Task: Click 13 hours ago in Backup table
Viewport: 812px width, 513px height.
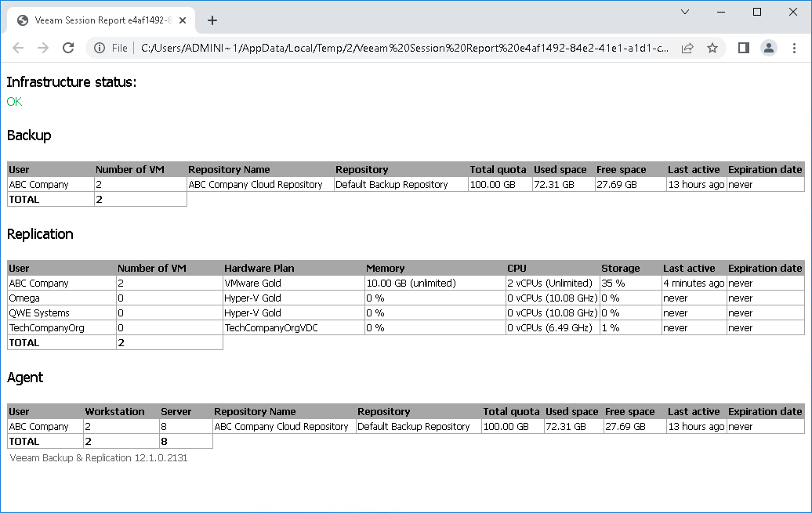Action: (696, 184)
